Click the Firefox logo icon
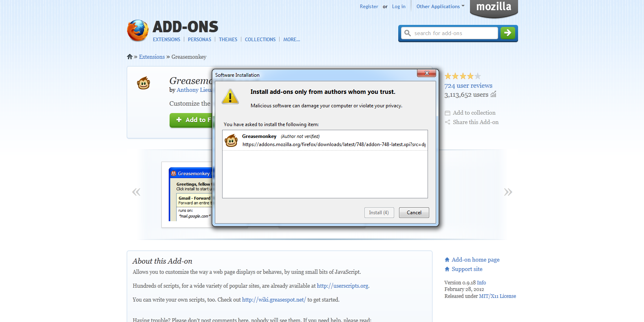The width and height of the screenshot is (644, 322). coord(138,31)
